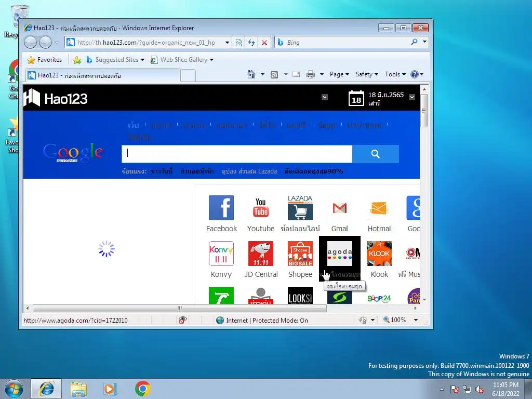Click the volume muted tray icon
532x399 pixels.
click(480, 390)
